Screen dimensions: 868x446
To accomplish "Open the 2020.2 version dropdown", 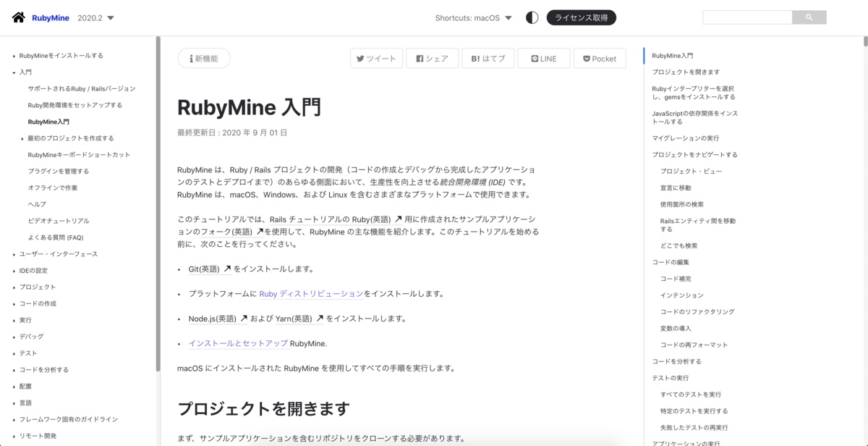I will tap(95, 18).
